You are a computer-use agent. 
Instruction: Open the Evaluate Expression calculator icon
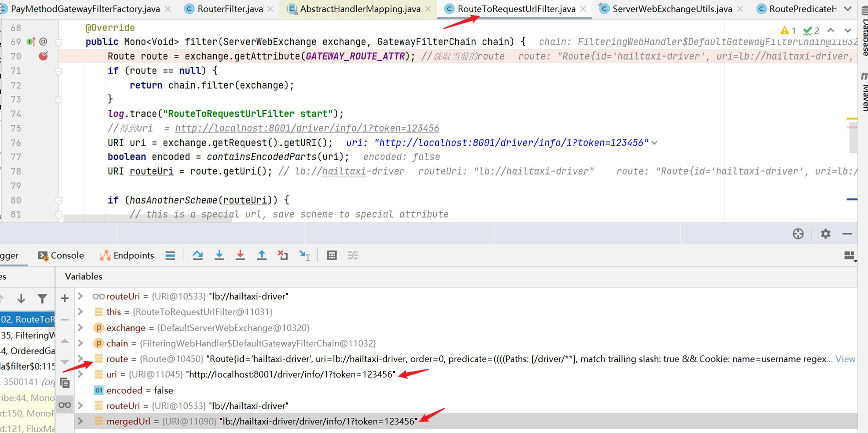(x=332, y=255)
